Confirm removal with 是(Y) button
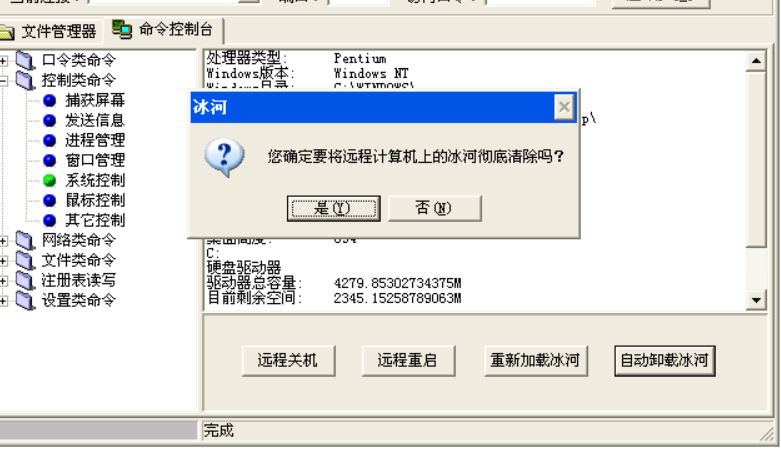The height and width of the screenshot is (457, 781). (334, 208)
